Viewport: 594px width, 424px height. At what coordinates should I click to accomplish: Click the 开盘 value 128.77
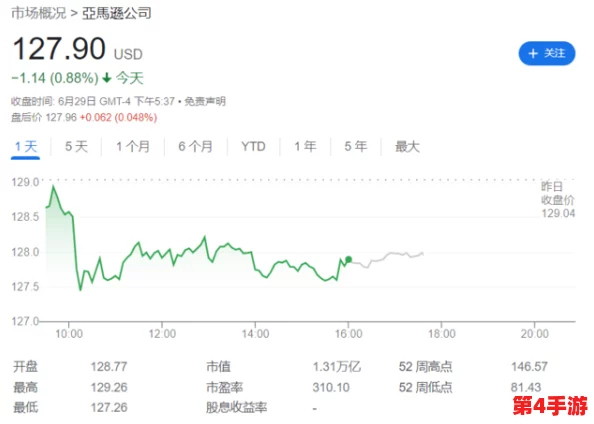(109, 367)
